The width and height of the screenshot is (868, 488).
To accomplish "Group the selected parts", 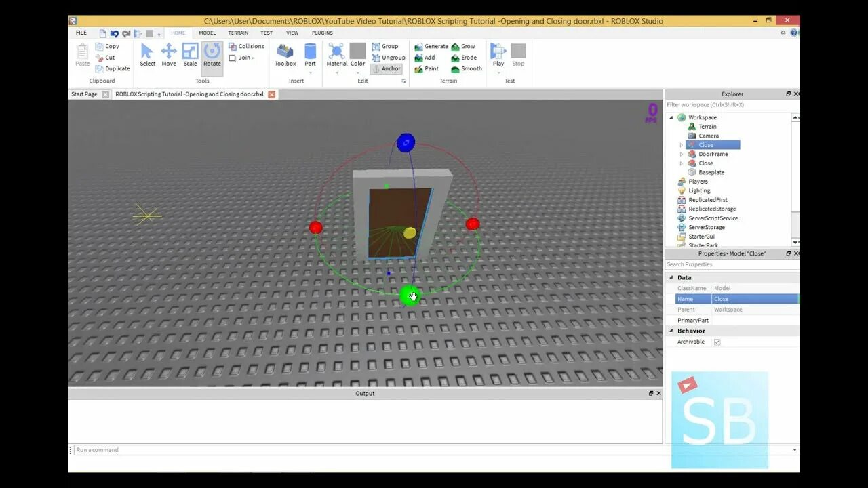I will (385, 47).
